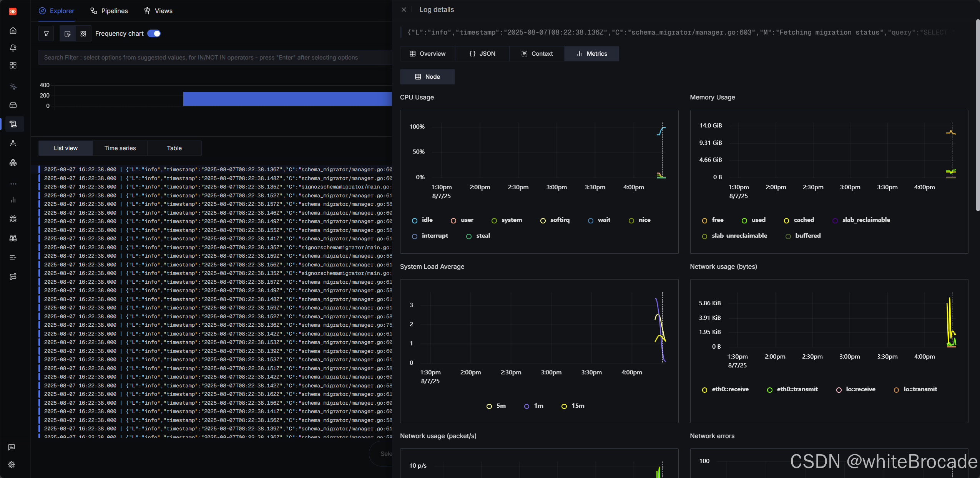Focus the Search Filter input field
Screen dimensions: 980x478
click(x=215, y=58)
